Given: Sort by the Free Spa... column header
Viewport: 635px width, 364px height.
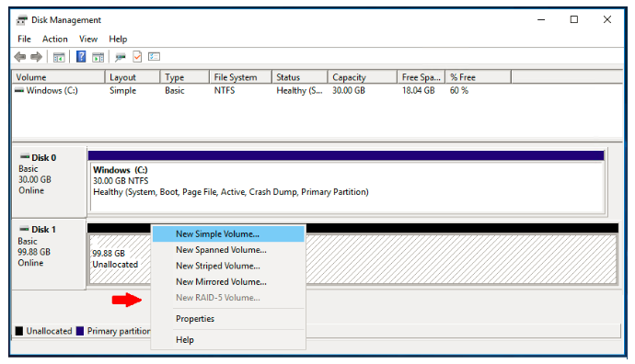Looking at the screenshot, I should point(421,77).
